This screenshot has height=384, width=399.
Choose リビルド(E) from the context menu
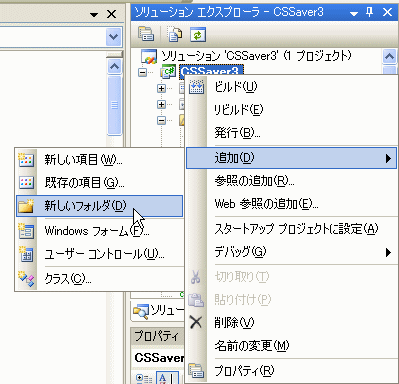(x=292, y=109)
